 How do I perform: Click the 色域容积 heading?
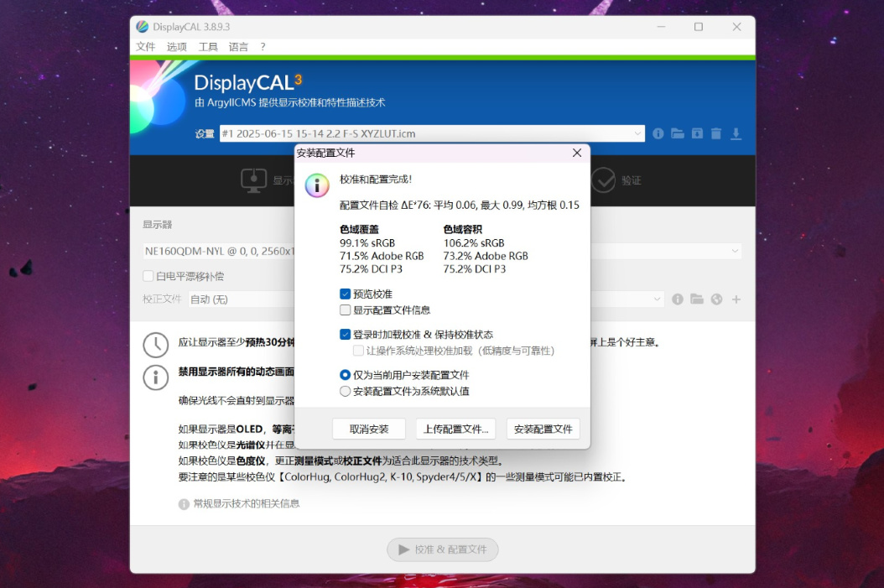pos(462,230)
